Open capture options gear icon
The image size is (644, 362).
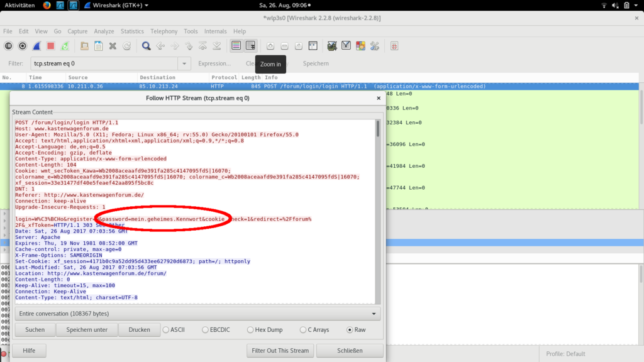click(x=23, y=46)
